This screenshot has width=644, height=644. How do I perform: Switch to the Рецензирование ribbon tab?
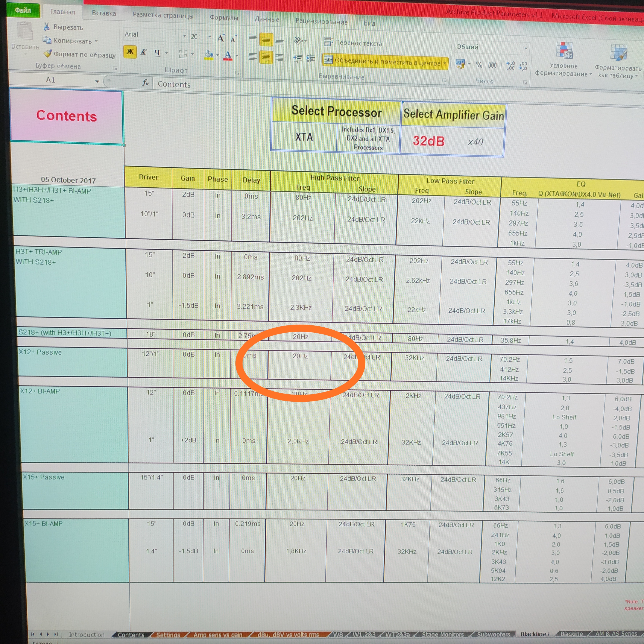point(321,21)
